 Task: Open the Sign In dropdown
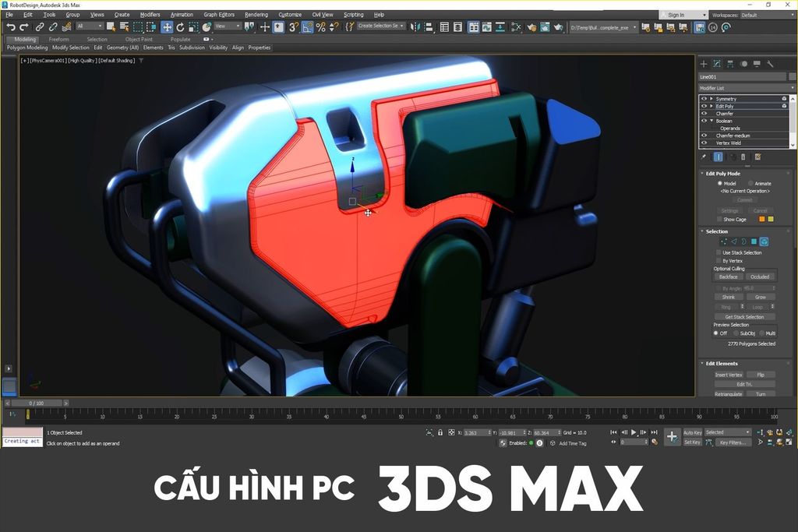click(x=683, y=15)
